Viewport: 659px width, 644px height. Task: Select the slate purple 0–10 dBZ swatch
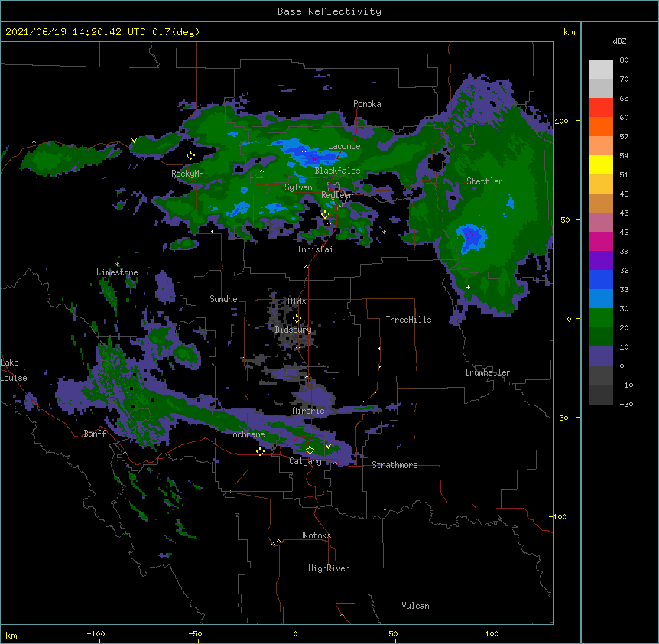(601, 356)
